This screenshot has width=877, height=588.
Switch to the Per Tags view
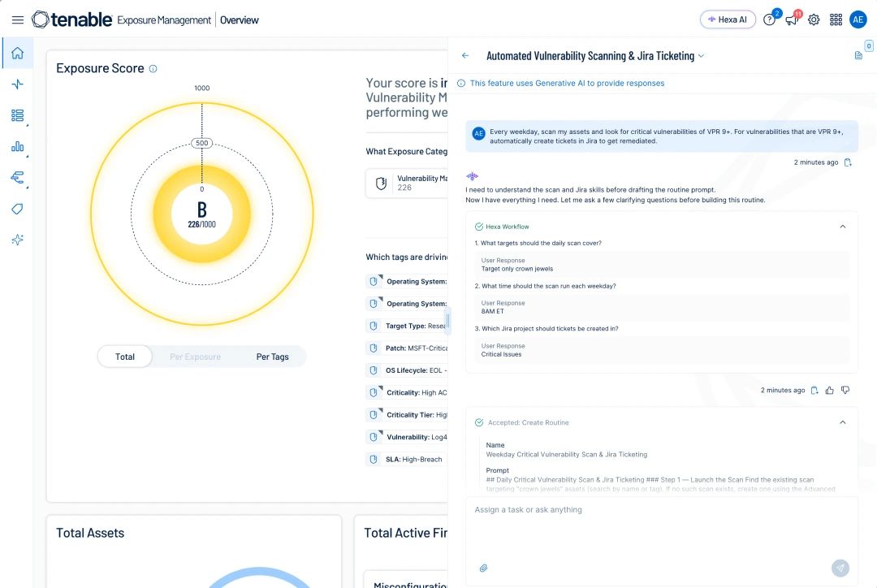pos(272,357)
